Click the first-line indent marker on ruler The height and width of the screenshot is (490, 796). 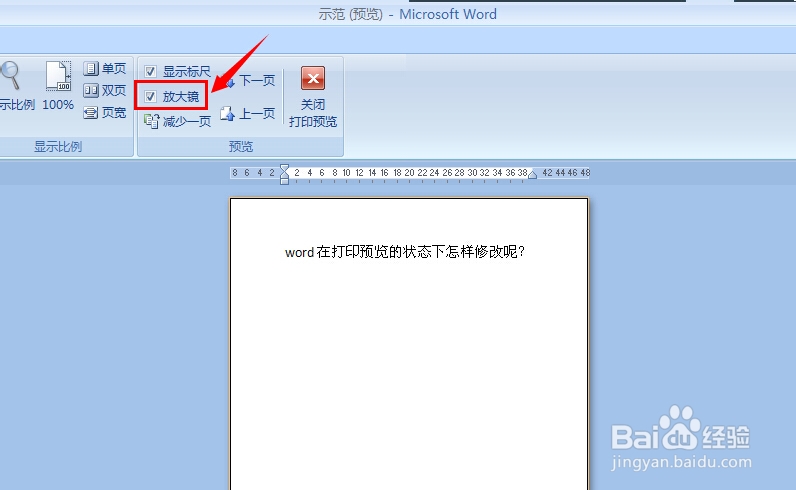285,169
